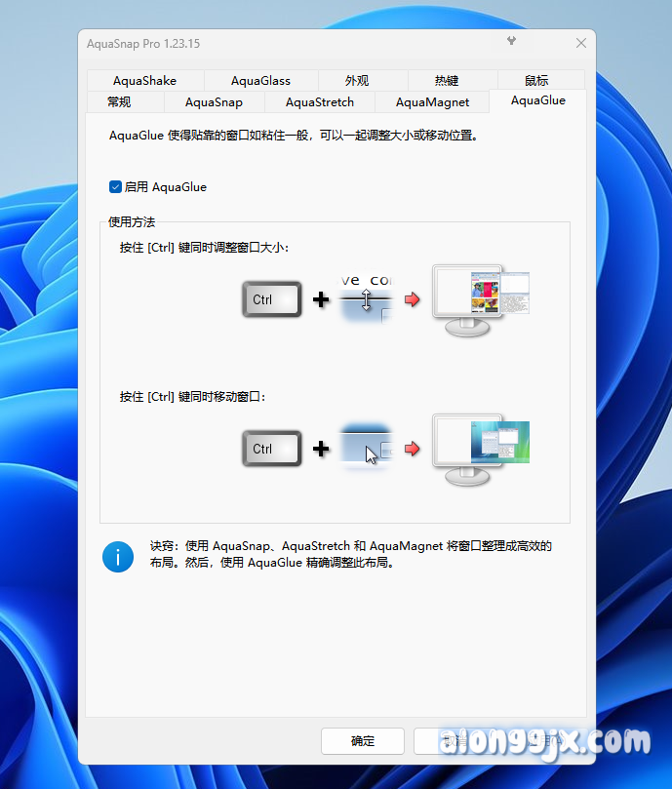Click the blue info tip icon

(x=118, y=556)
